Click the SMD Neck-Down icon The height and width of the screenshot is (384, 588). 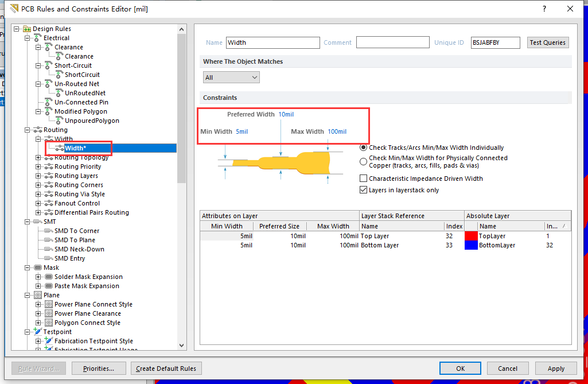point(49,249)
